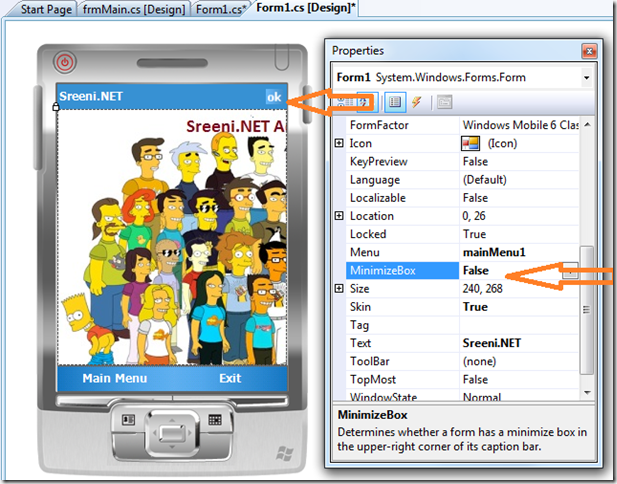Switch to the frmMain.cs [Design] tab
Screen dimensions: 617x484
134,9
